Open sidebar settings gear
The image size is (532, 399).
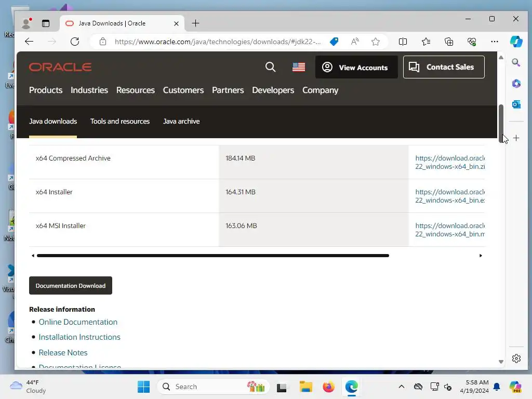(516, 358)
